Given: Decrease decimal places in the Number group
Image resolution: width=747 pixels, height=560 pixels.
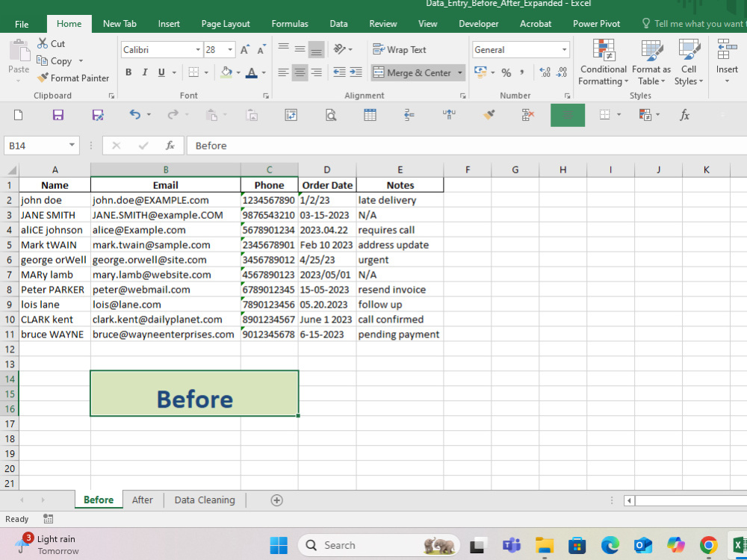Looking at the screenshot, I should [562, 72].
